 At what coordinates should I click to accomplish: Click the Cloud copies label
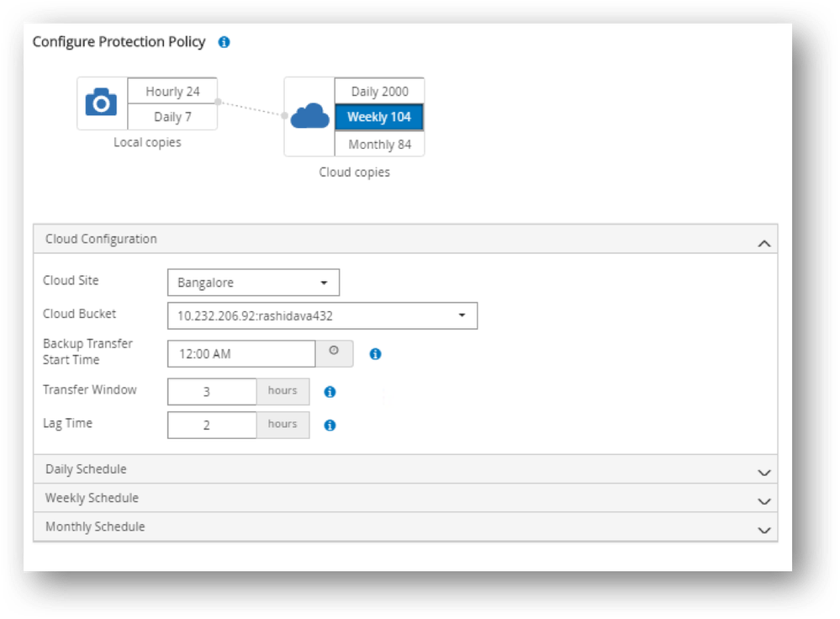(354, 172)
